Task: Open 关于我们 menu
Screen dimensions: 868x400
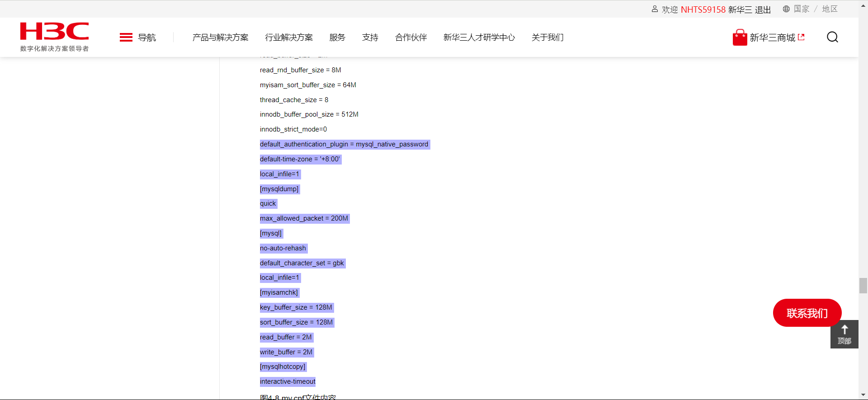Action: [547, 38]
